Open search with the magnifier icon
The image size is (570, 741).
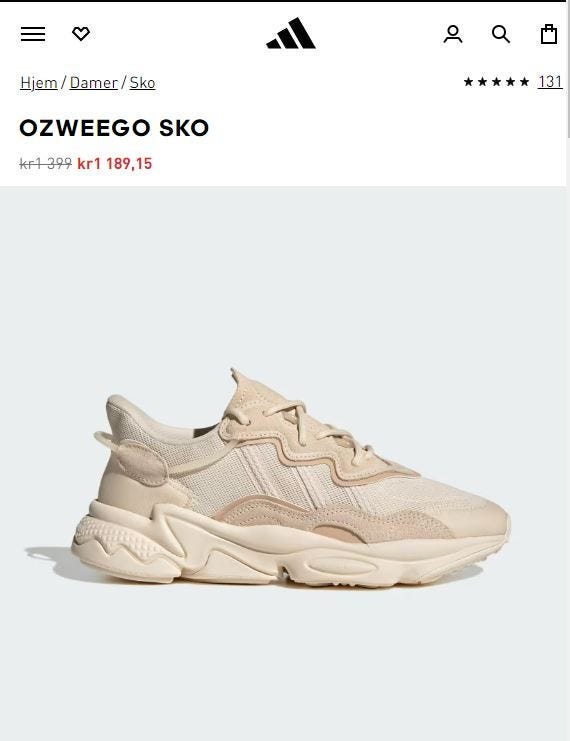point(501,34)
